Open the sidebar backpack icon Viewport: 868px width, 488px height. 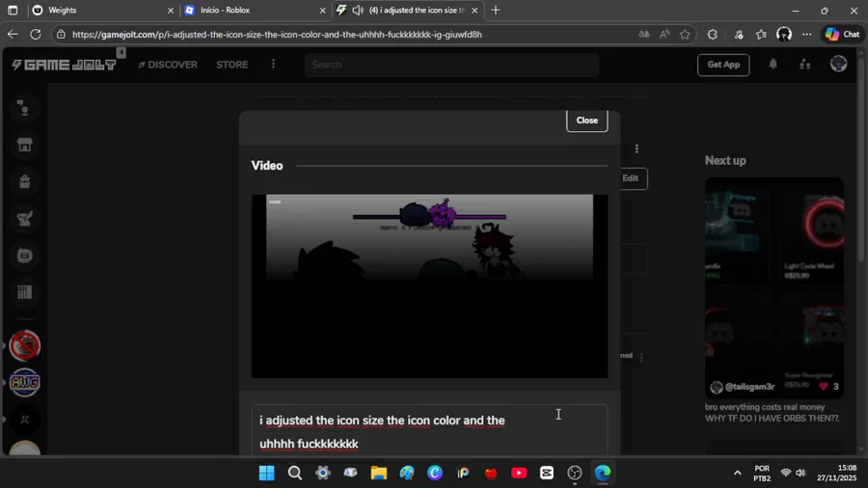[x=24, y=181]
